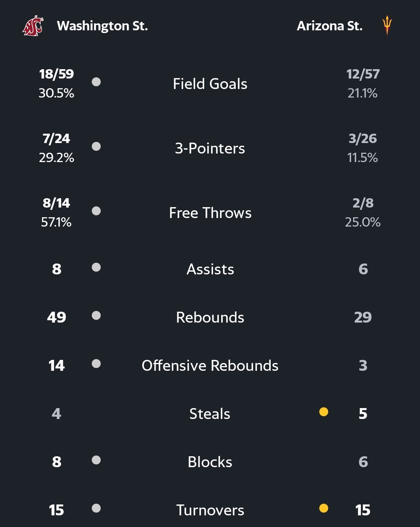
Task: Click gray dot in Turnovers row
Action: coord(96,508)
